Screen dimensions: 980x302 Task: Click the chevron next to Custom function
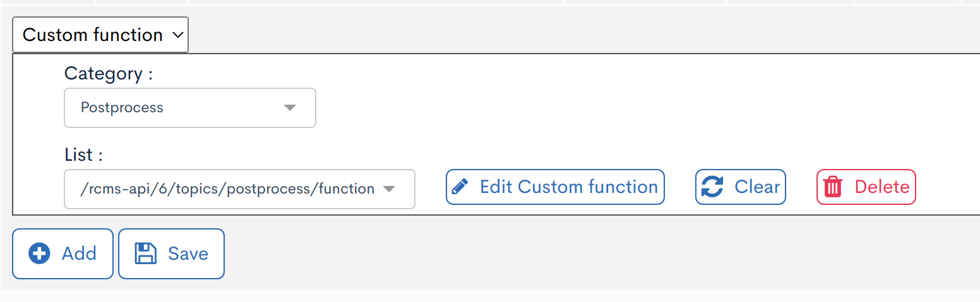pos(177,35)
